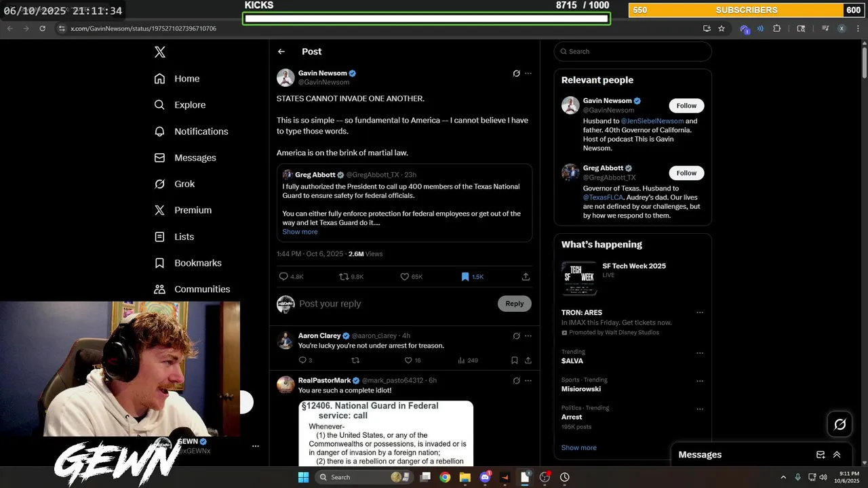Click Gavin Newsom's post avatar

point(285,77)
